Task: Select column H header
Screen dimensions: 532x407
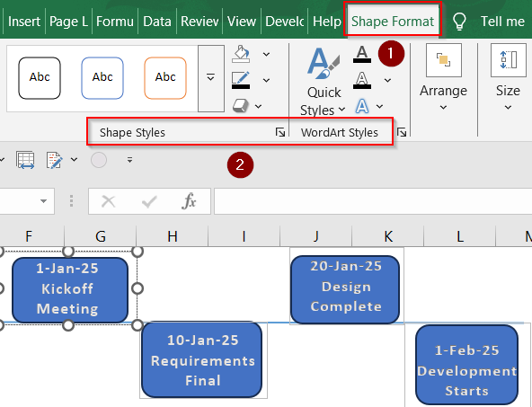Action: [x=173, y=236]
